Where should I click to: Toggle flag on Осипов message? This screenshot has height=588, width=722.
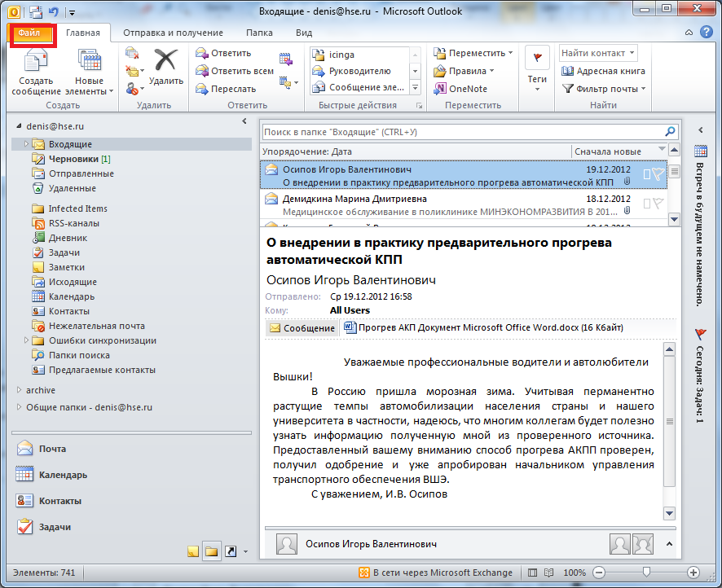pyautogui.click(x=659, y=174)
